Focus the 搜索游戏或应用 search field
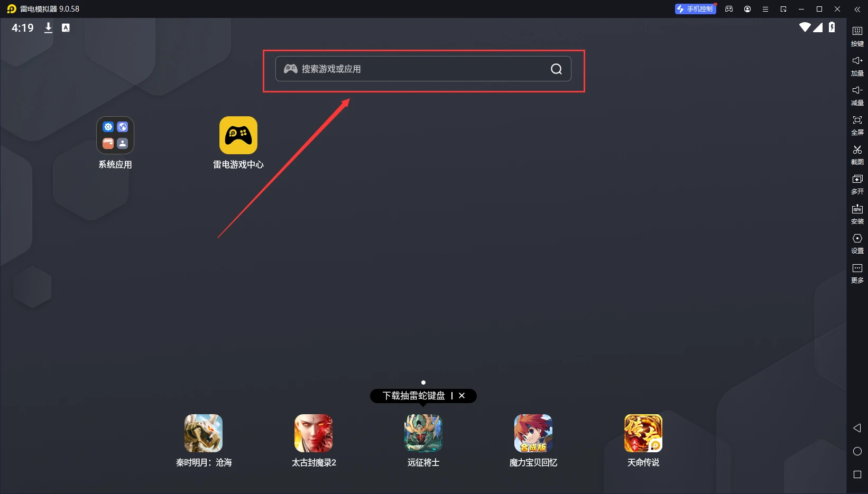The width and height of the screenshot is (868, 494). (423, 69)
